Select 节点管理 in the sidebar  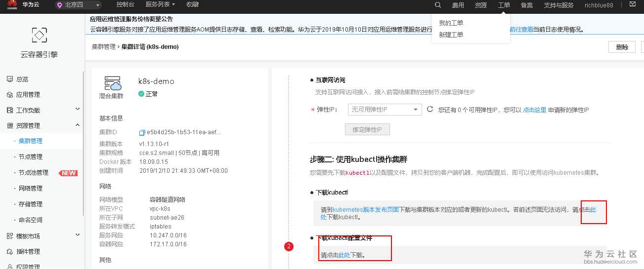tap(31, 157)
